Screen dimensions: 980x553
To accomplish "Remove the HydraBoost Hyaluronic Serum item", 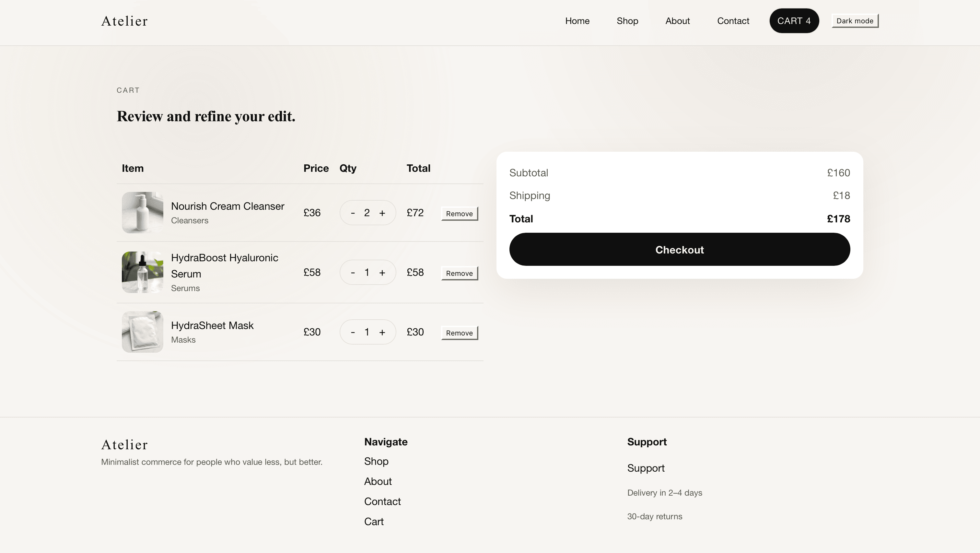I will click(x=459, y=273).
